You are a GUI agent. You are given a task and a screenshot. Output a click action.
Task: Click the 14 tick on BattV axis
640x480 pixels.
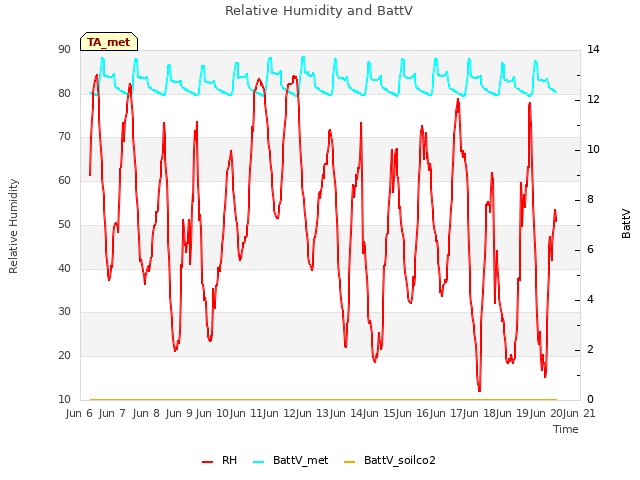[x=593, y=50]
